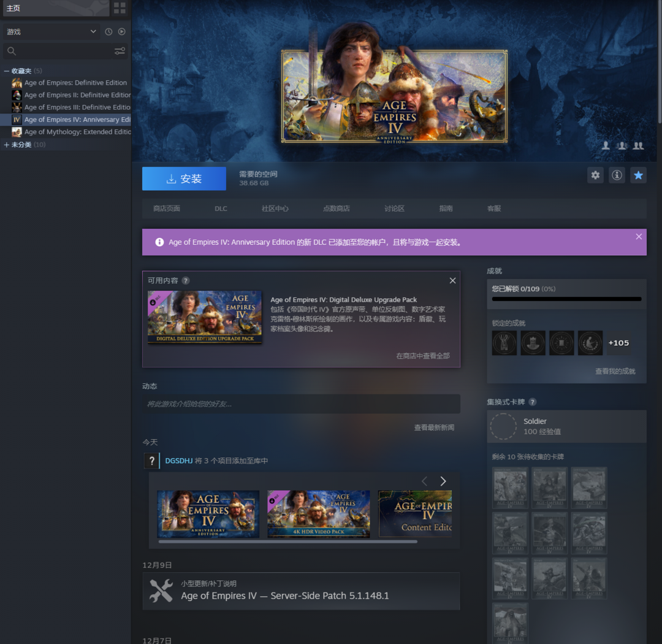662x644 pixels.
Task: Click the blue 安装 button
Action: pyautogui.click(x=184, y=178)
